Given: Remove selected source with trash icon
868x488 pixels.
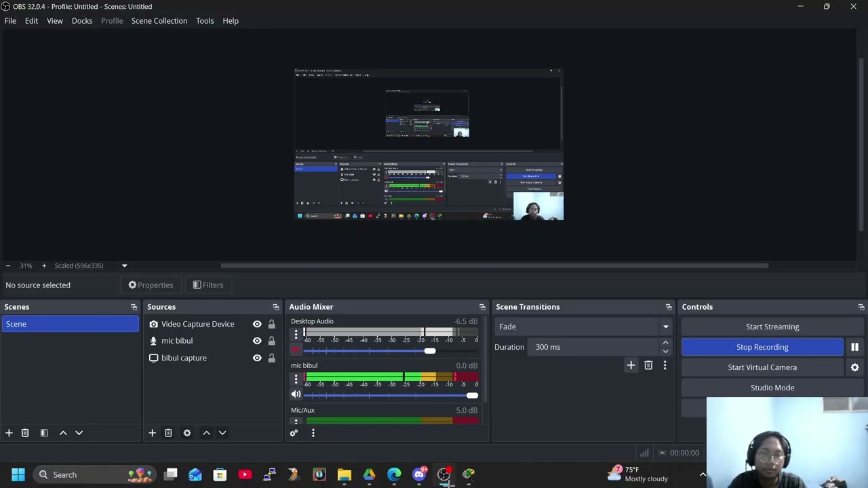Looking at the screenshot, I should (x=168, y=432).
